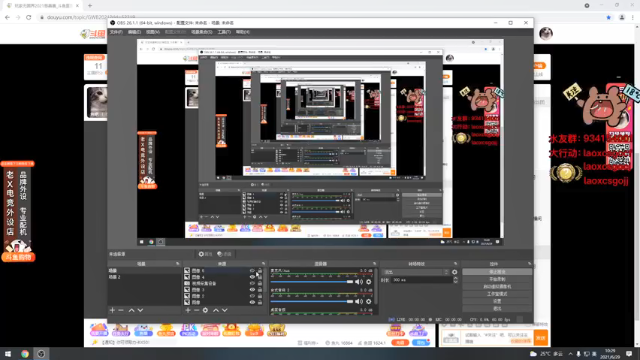Bookmark page with the star icon
The width and height of the screenshot is (640, 360).
(609, 17)
